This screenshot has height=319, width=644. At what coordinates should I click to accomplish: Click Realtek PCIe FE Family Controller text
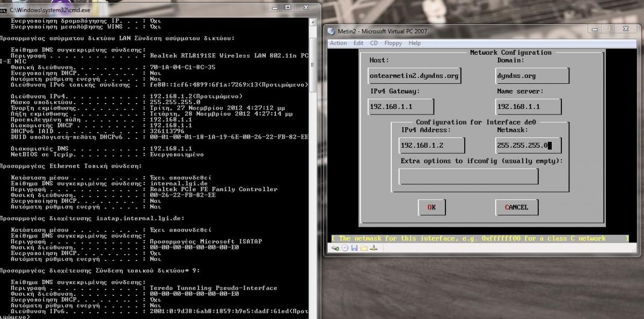(214, 189)
